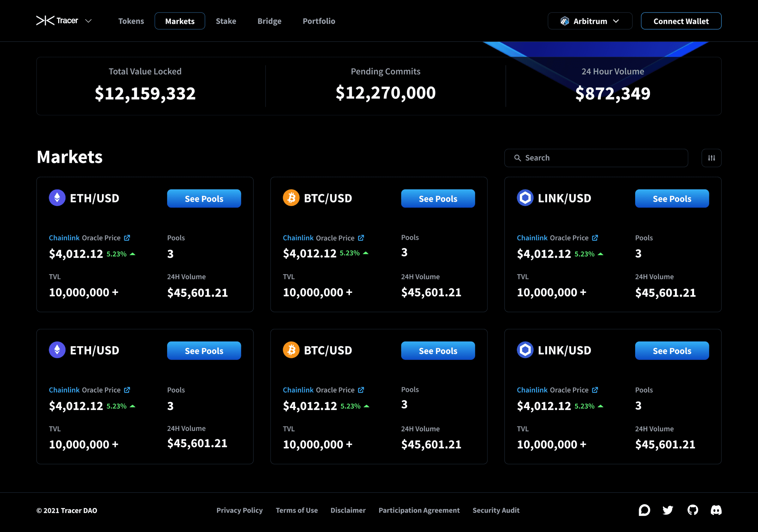Click the Privacy Policy link
Viewport: 758px width, 532px height.
coord(240,510)
